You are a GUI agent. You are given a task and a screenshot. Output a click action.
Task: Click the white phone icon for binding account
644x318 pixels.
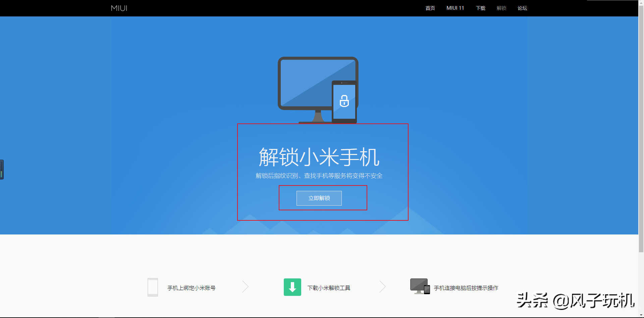pyautogui.click(x=153, y=287)
